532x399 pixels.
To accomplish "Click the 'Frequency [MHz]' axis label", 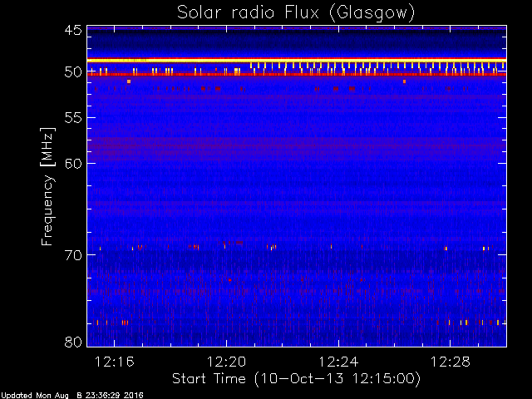I will [x=47, y=186].
